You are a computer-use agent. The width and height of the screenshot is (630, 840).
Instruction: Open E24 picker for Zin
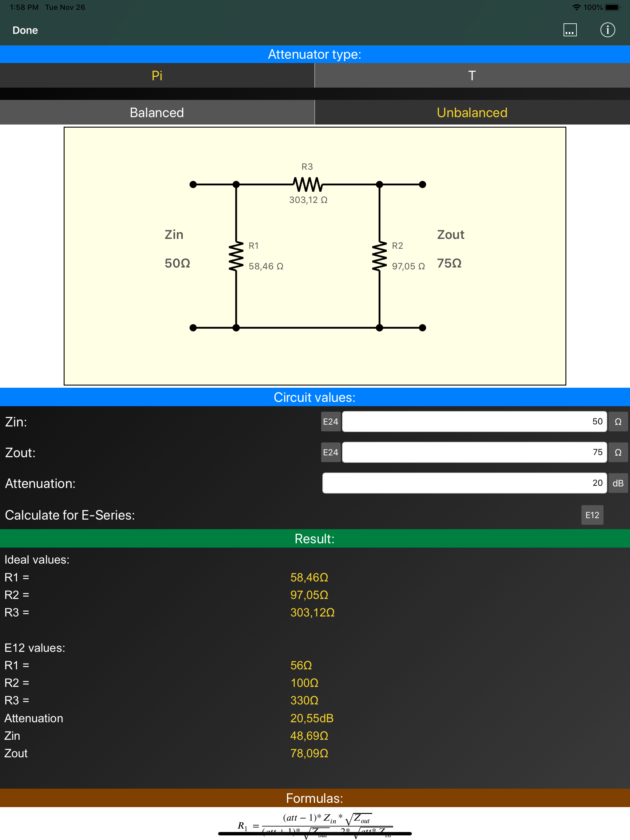point(331,422)
